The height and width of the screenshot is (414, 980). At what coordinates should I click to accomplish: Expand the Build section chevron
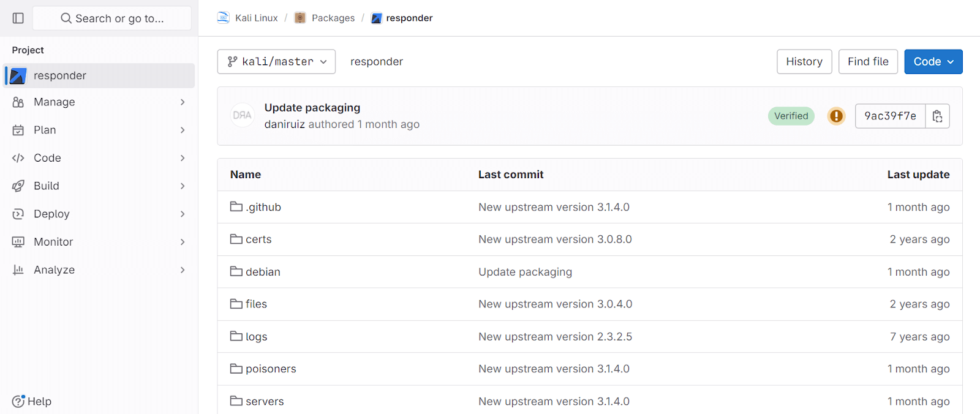[183, 186]
